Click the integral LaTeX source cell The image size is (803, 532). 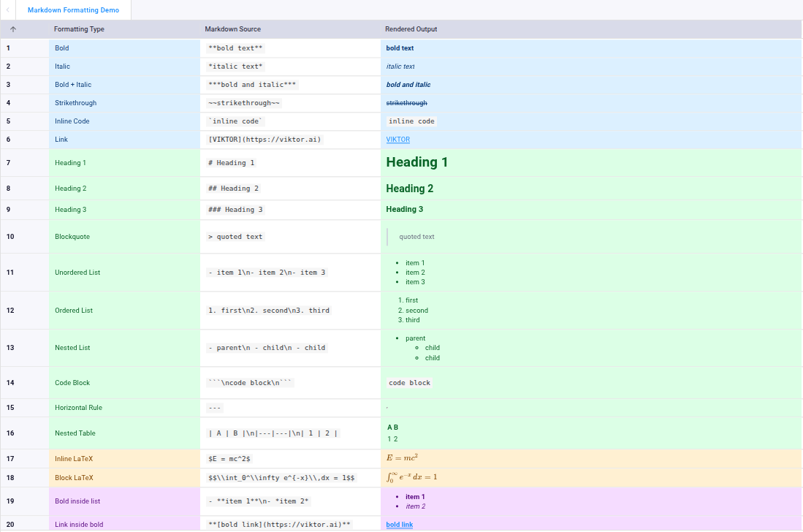click(290, 478)
